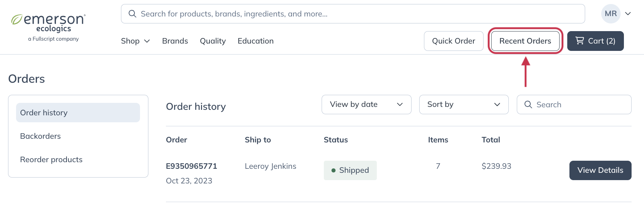Select Order history in sidebar
The image size is (644, 216).
[78, 113]
